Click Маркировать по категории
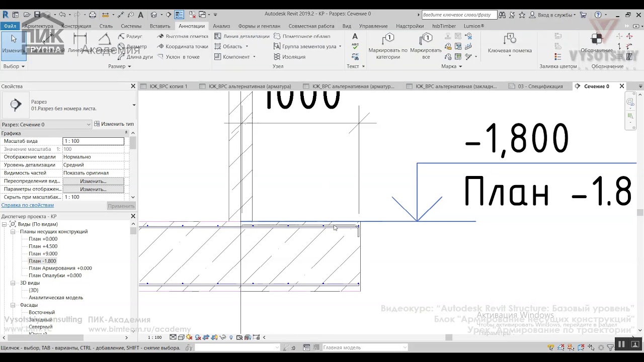The height and width of the screenshot is (362, 644). (x=388, y=46)
